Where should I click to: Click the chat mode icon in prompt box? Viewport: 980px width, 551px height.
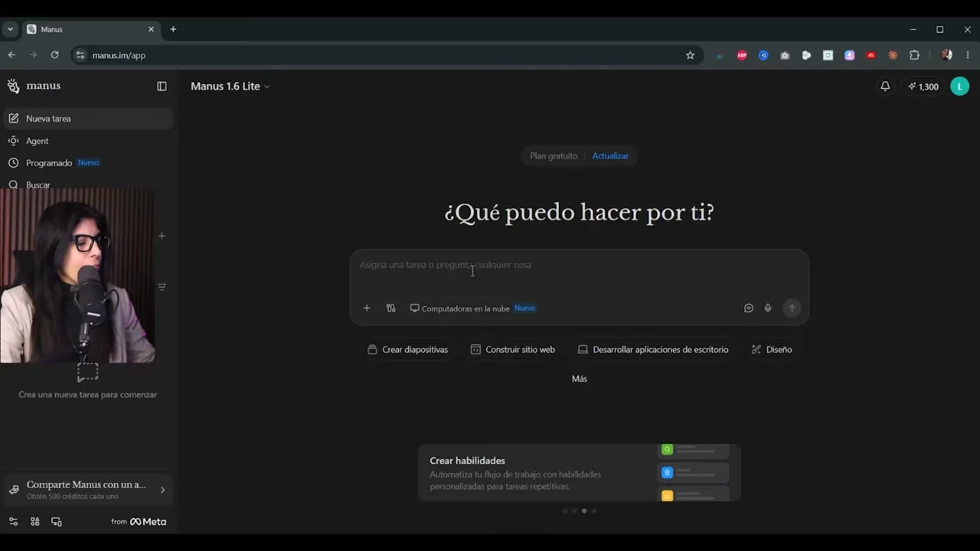pyautogui.click(x=749, y=308)
